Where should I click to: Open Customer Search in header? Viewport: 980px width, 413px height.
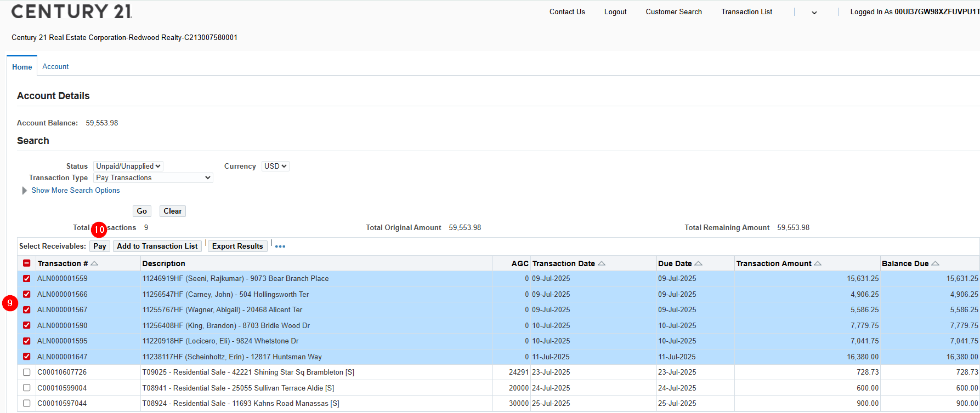[x=673, y=12]
